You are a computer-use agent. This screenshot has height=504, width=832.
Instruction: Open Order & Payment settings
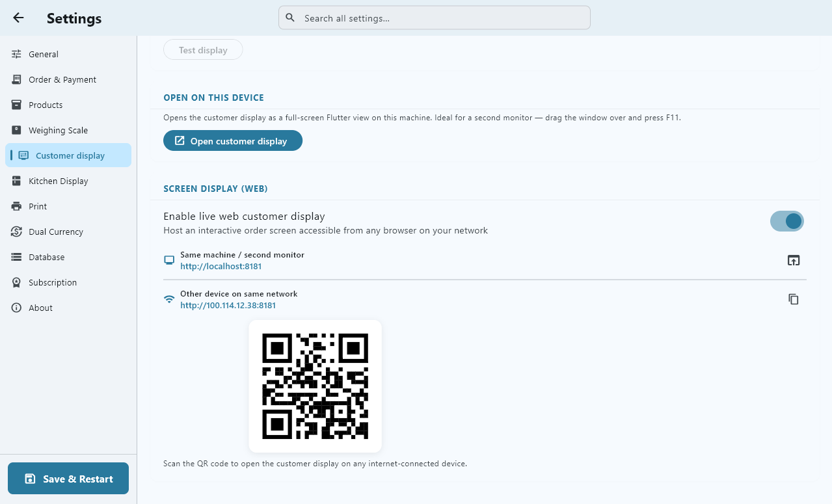68,79
